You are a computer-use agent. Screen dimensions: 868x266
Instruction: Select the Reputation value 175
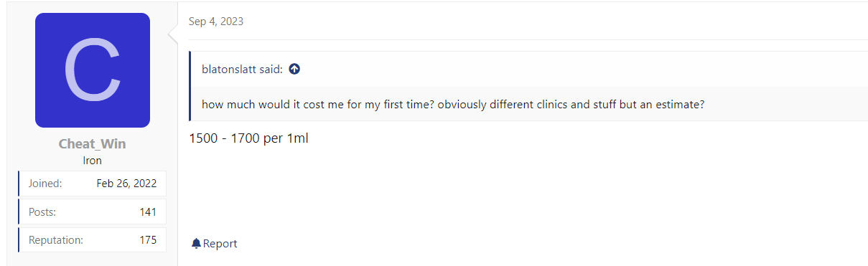(149, 240)
